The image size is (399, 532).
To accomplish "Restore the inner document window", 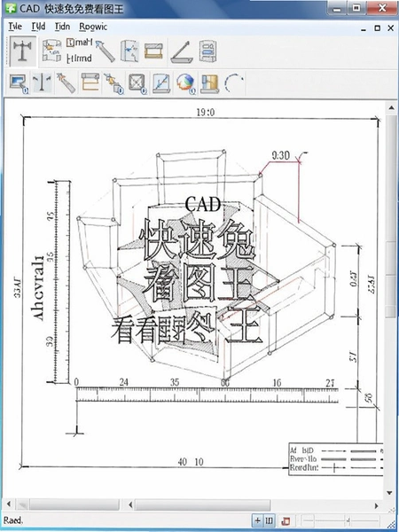I will pos(378,28).
